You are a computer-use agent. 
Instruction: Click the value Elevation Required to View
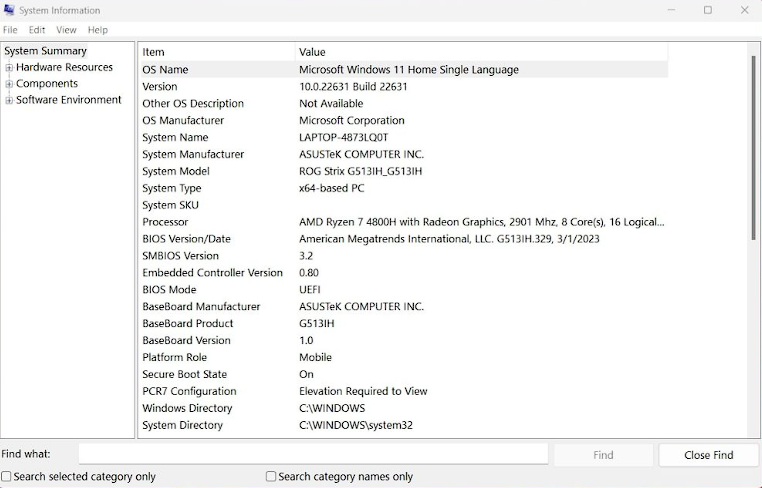coord(363,391)
